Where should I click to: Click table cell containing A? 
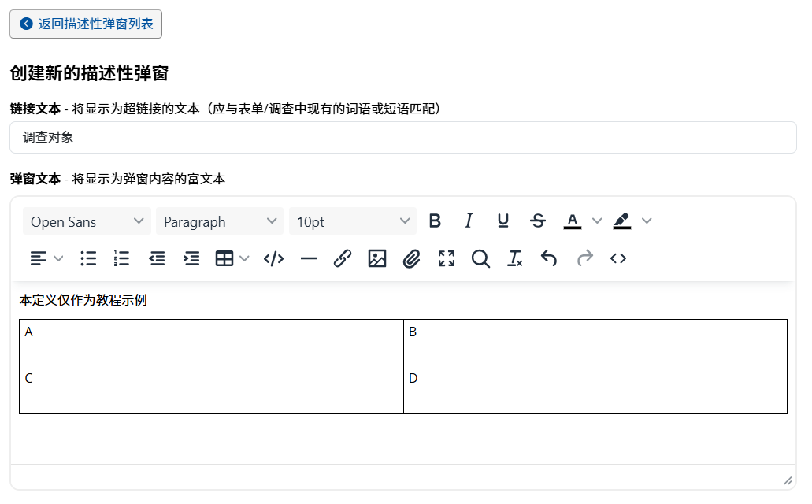pos(211,332)
